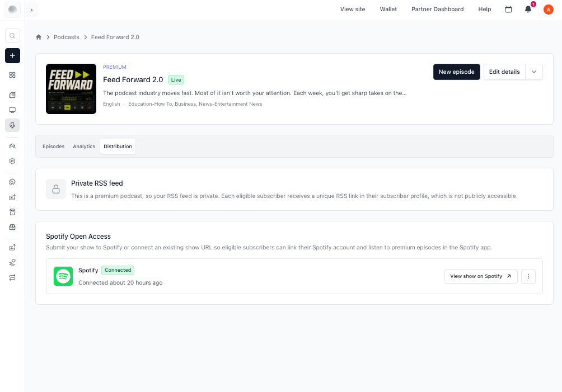562x392 pixels.
Task: Click View show on Spotify button
Action: (481, 276)
